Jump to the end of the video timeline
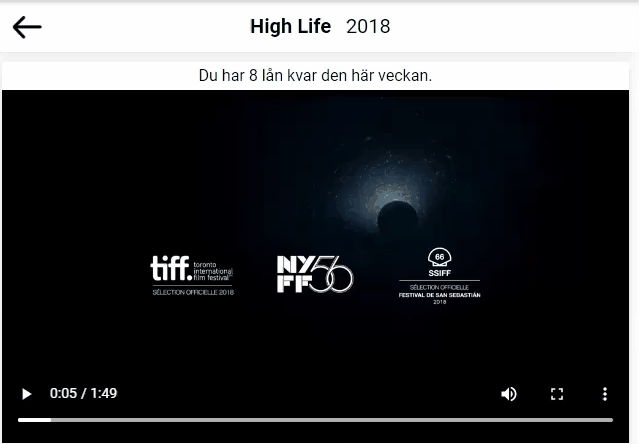Viewport: 639px width, 444px height. (611, 420)
